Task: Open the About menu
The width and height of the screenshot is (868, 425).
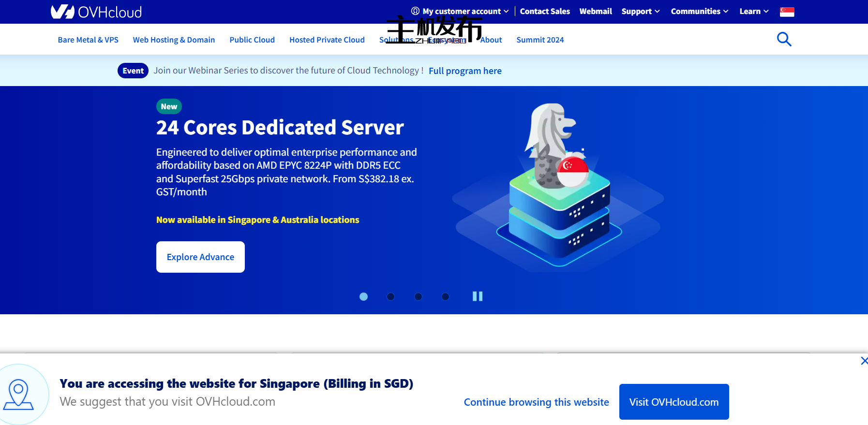Action: coord(491,40)
